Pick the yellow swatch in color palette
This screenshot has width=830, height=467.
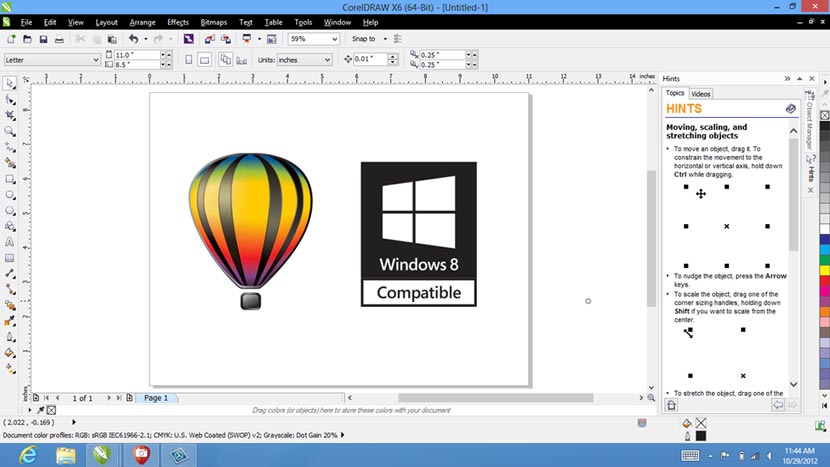pos(824,271)
